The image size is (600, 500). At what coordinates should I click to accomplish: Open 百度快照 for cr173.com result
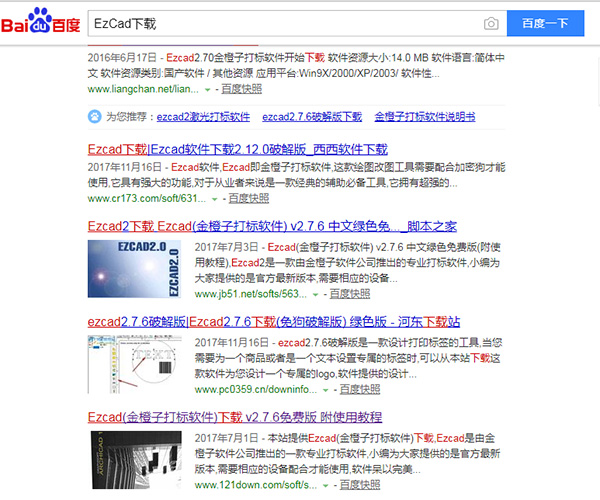(249, 199)
